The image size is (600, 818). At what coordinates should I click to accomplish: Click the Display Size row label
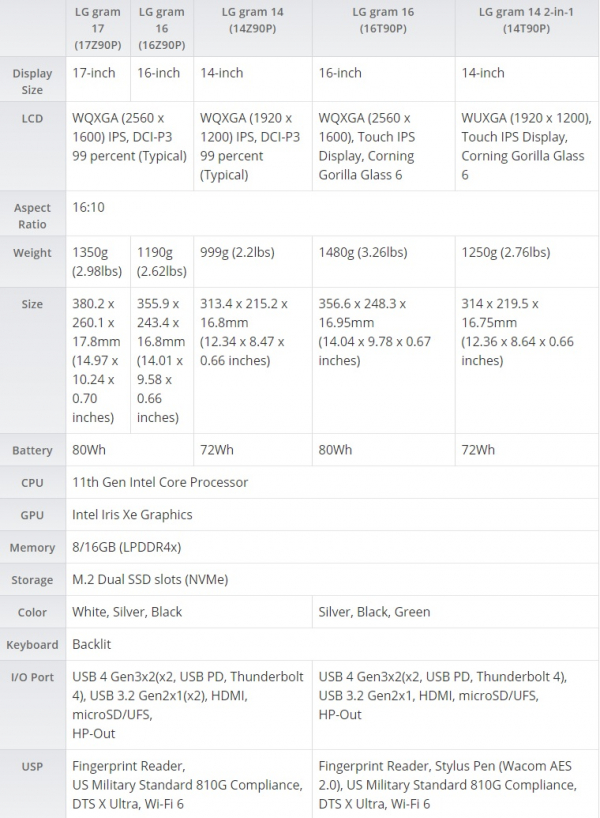pyautogui.click(x=32, y=79)
